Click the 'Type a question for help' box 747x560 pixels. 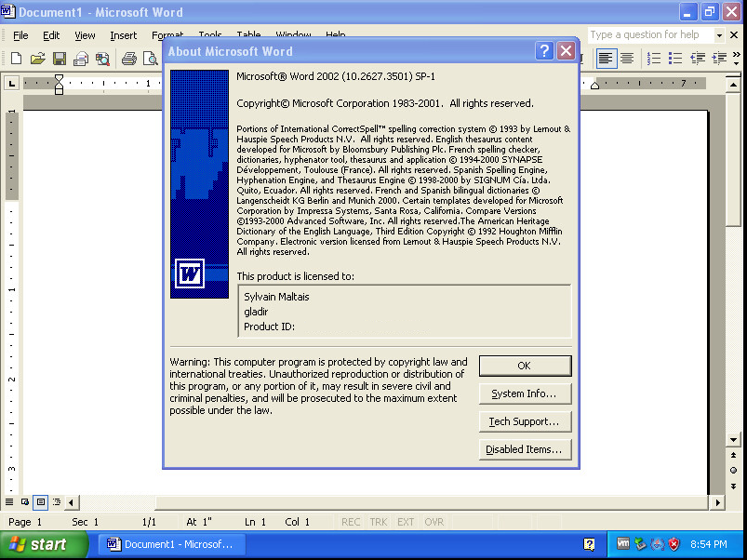point(651,34)
